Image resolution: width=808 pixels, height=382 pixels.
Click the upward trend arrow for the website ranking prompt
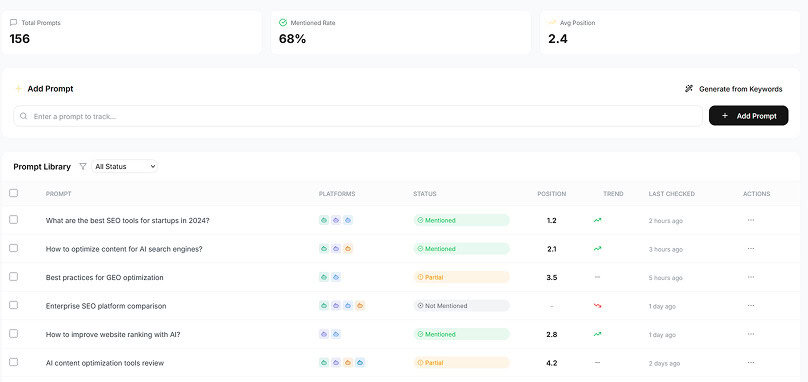pos(597,334)
